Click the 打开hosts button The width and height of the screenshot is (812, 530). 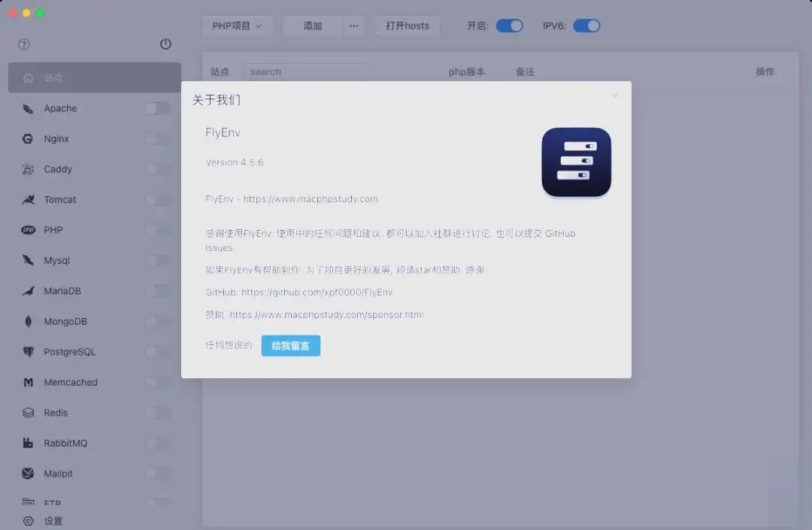[408, 26]
